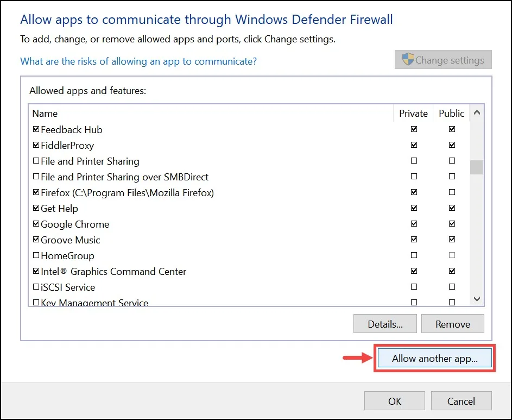Enable File and Printer Sharing over SMBDirect checkbox
The image size is (512, 420).
point(36,177)
